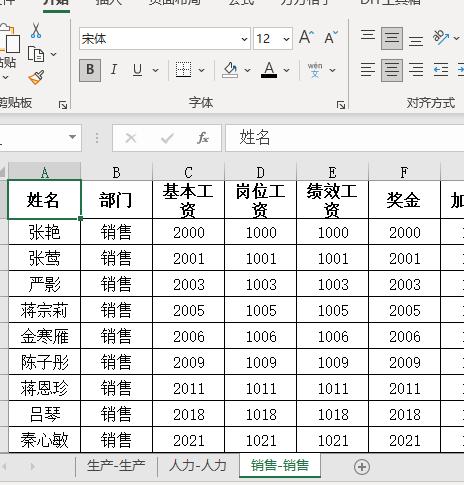Switch to the 生产-生产 sheet tab
464x485 pixels.
(116, 466)
